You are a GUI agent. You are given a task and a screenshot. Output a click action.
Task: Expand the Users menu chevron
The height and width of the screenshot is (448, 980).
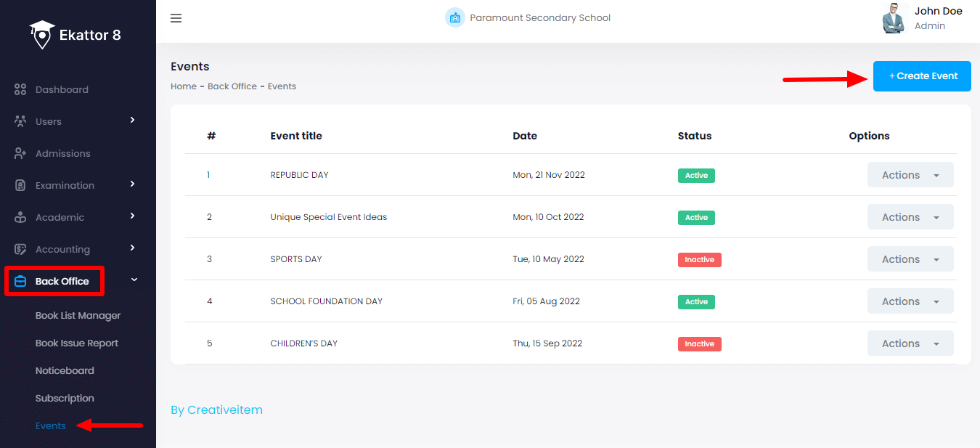pos(132,121)
